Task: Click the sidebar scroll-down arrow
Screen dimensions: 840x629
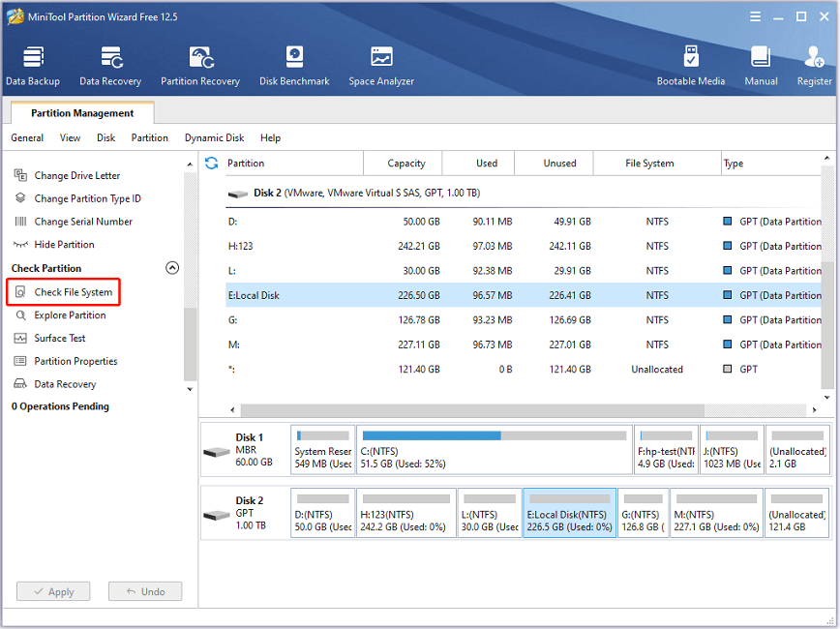Action: (x=190, y=390)
